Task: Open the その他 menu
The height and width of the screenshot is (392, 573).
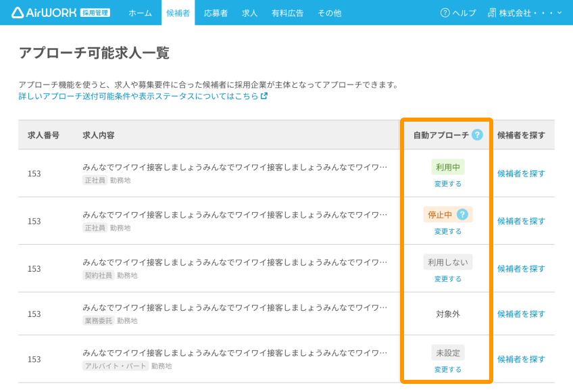Action: pos(329,13)
